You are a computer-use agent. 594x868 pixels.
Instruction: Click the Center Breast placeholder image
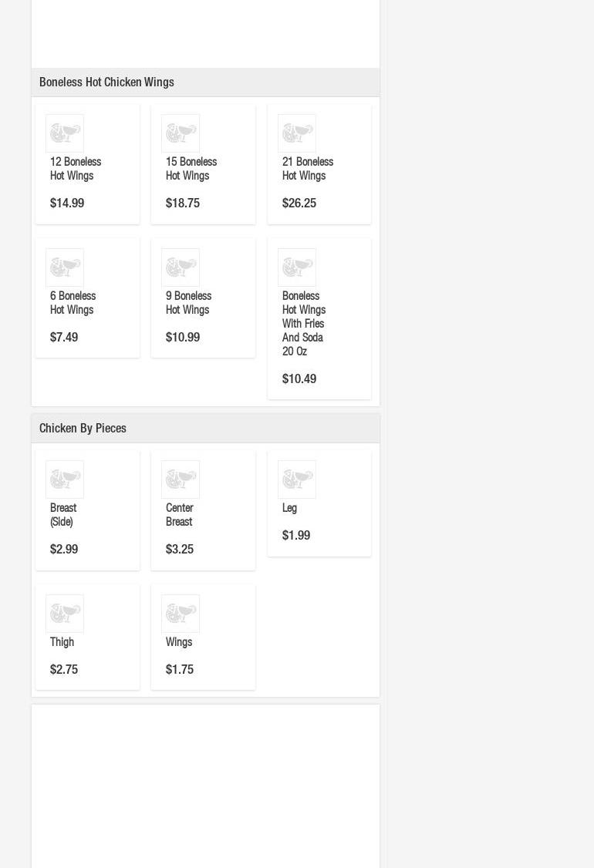[181, 479]
